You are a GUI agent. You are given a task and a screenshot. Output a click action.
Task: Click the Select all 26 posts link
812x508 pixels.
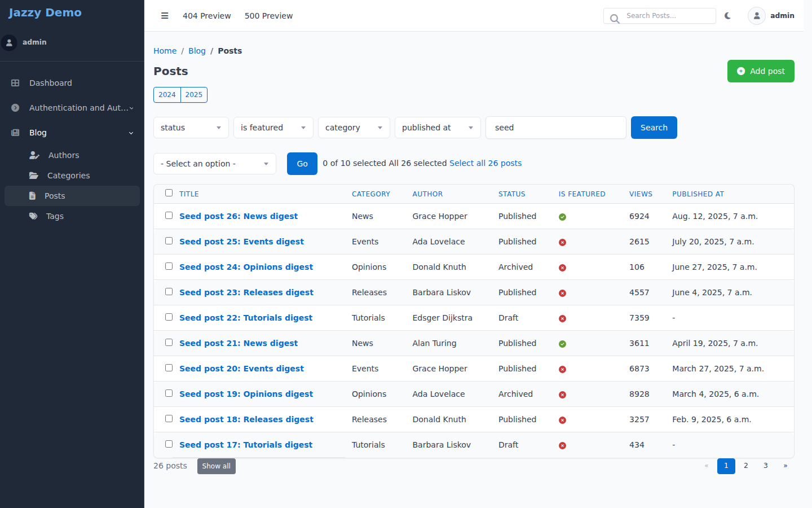pos(486,163)
